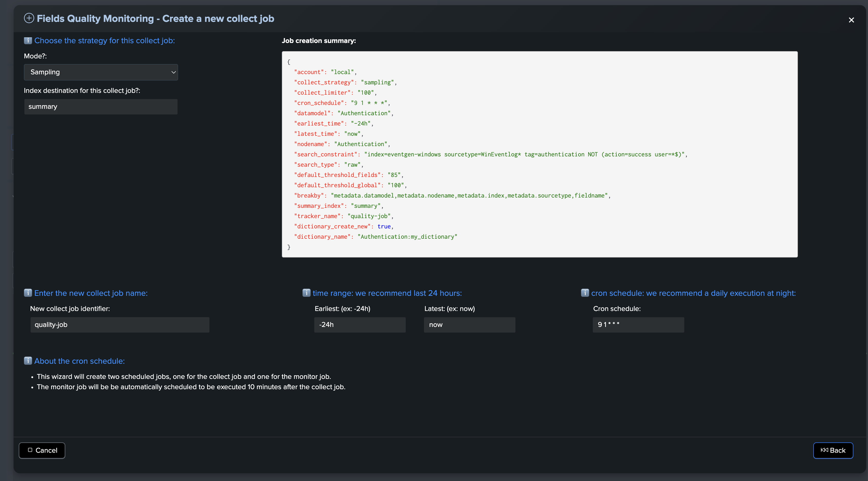Click info icon beside 'Choose the strategy'
Image resolution: width=868 pixels, height=481 pixels.
coord(28,40)
